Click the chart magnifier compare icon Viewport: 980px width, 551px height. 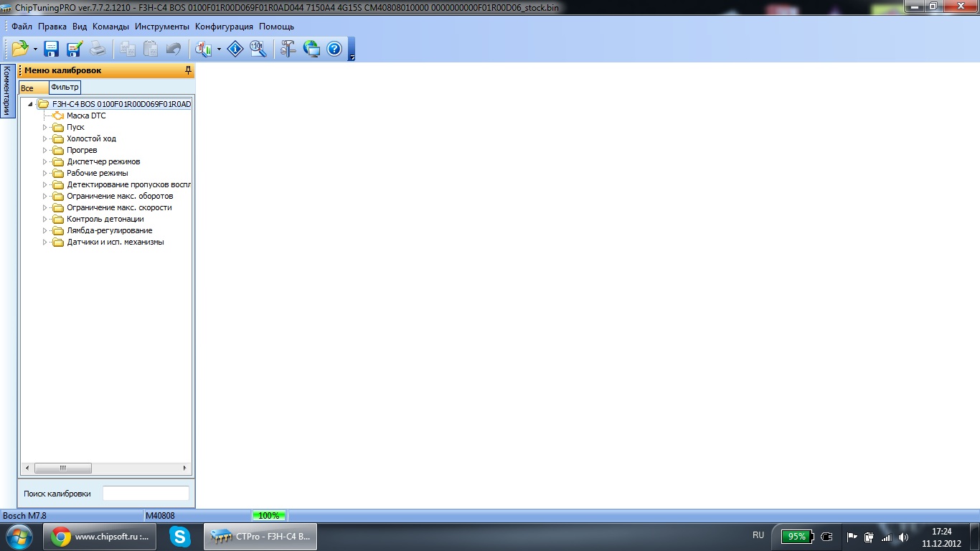pyautogui.click(x=204, y=49)
